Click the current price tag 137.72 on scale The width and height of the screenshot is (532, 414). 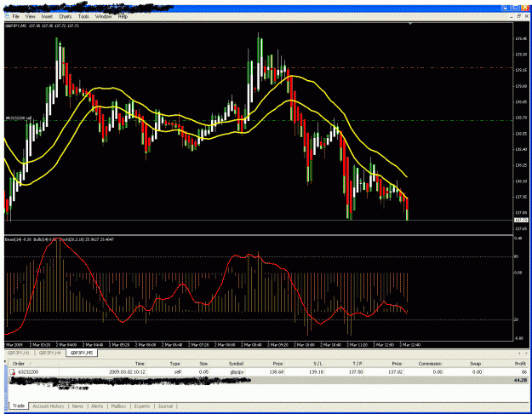click(x=521, y=220)
